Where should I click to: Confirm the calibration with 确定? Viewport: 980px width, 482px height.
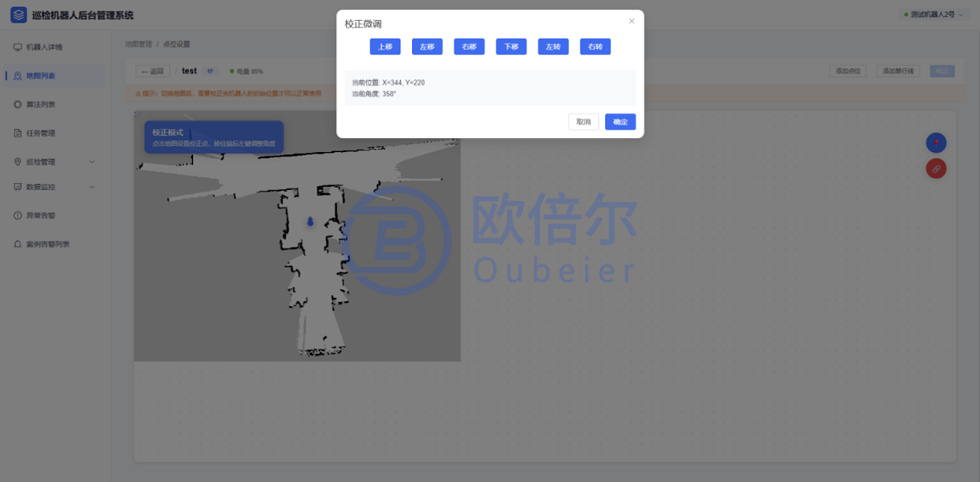[620, 122]
